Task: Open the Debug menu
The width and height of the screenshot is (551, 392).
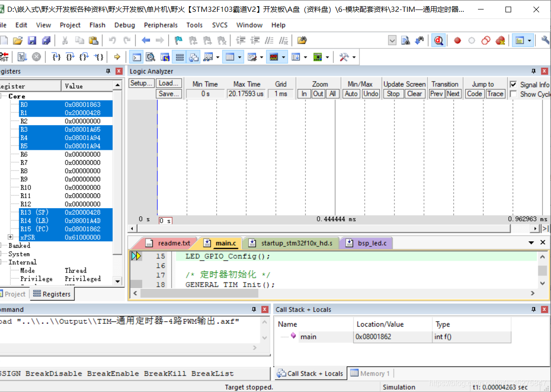Action: click(124, 25)
